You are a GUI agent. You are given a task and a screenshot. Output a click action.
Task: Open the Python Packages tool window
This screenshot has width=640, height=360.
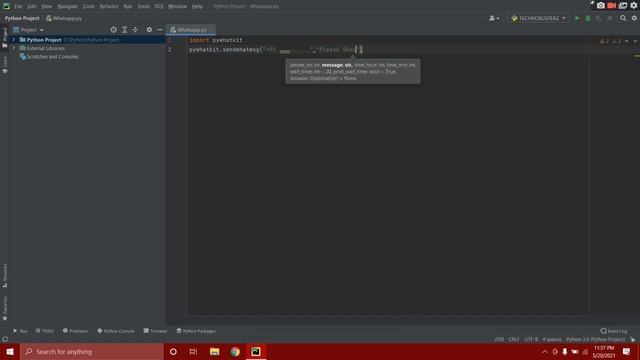[196, 331]
